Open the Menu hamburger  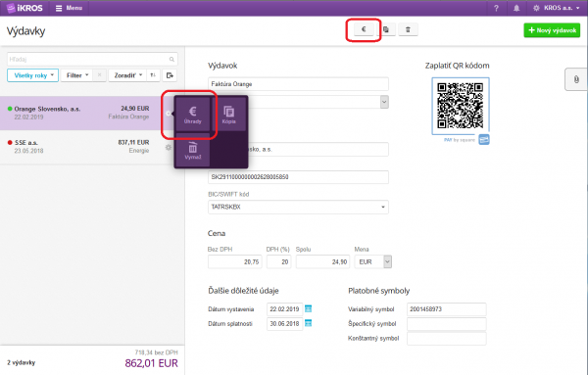pos(69,8)
